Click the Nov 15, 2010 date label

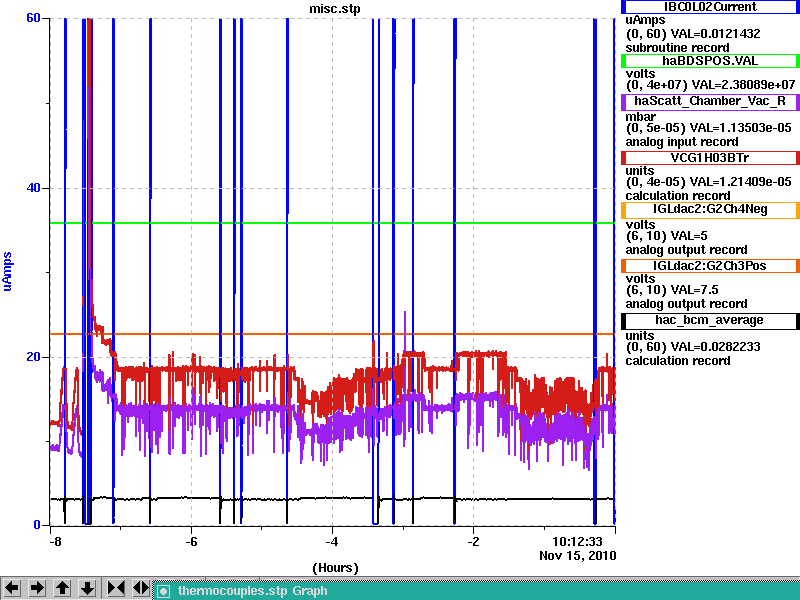(578, 556)
